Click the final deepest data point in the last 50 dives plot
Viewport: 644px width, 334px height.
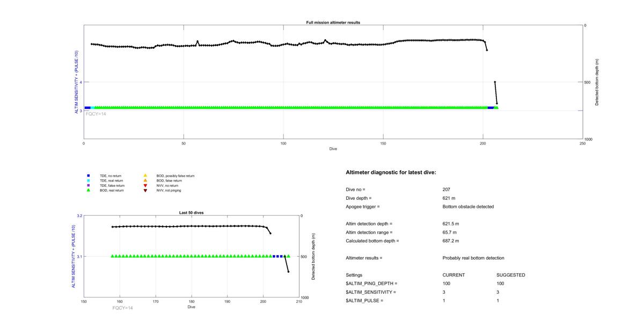point(288,272)
